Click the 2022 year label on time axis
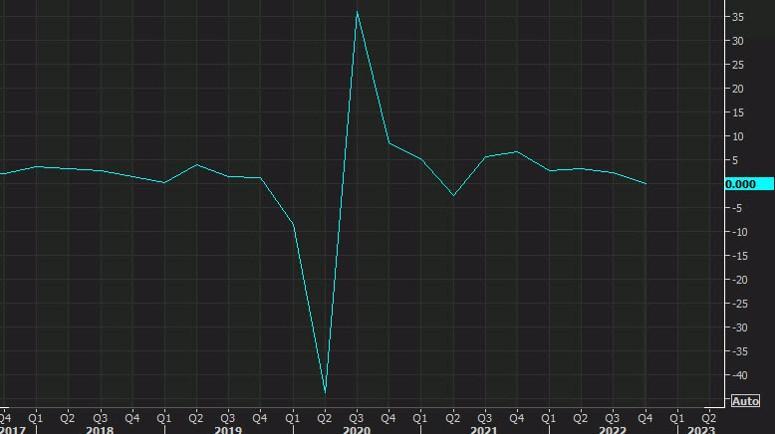Viewport: 775px width, 434px height. point(612,429)
